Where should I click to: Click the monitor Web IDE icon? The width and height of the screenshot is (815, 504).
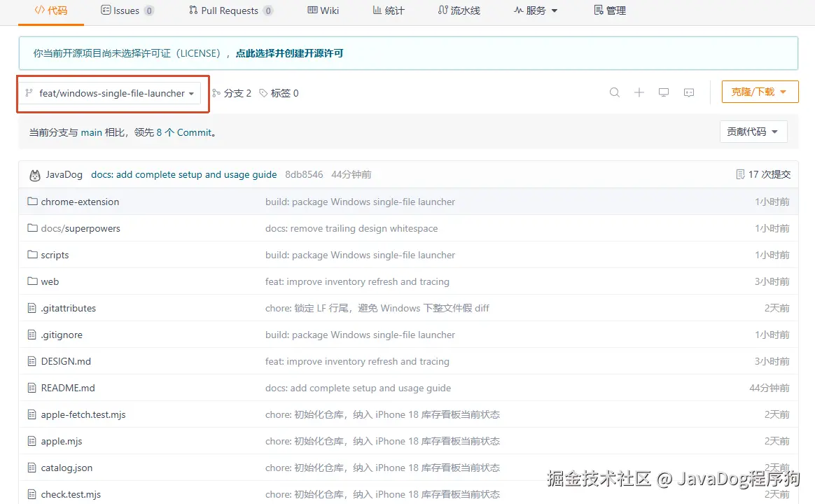664,92
